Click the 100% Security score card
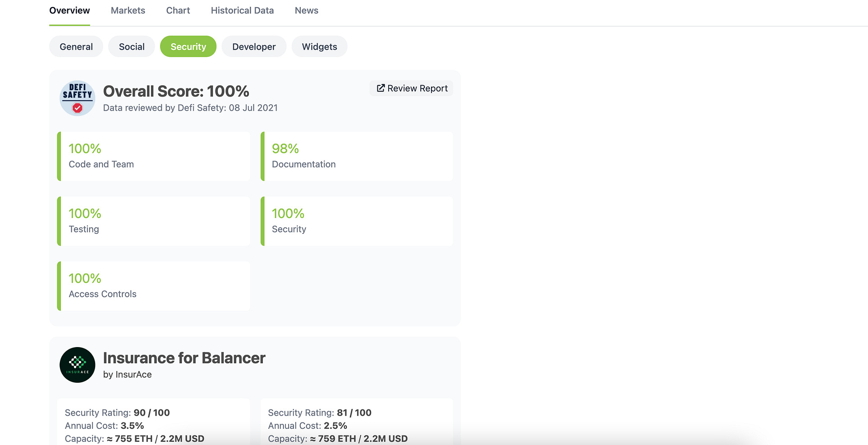Viewport: 868px width, 445px height. click(x=357, y=221)
